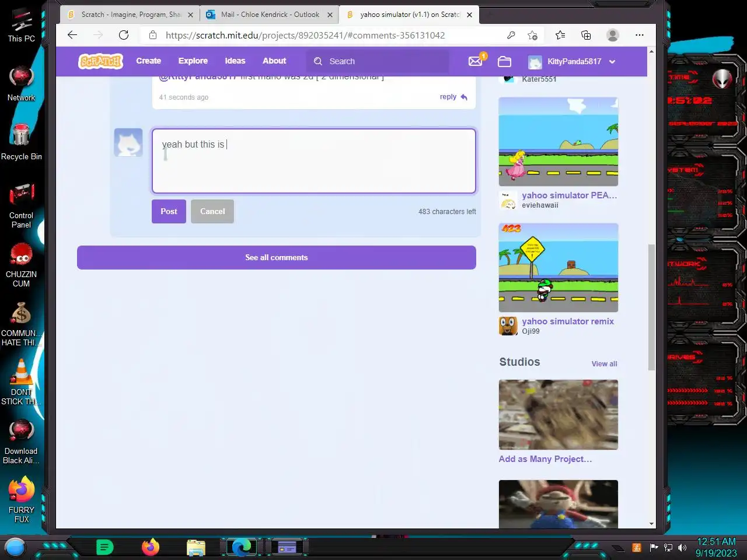Screen dimensions: 747x560
Task: Post the comment
Action: [x=169, y=211]
